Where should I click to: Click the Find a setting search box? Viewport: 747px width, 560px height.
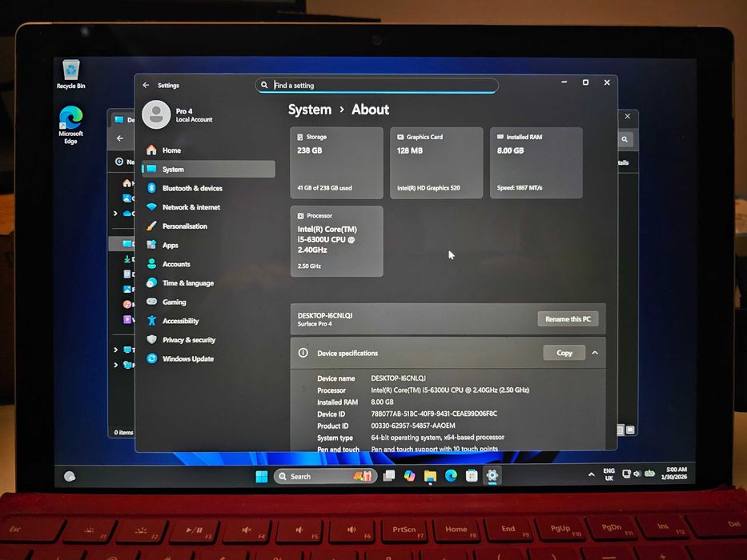click(x=377, y=86)
